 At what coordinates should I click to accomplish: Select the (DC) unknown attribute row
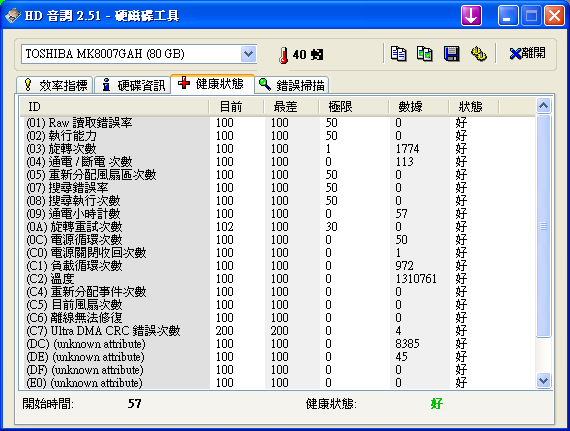pos(277,344)
